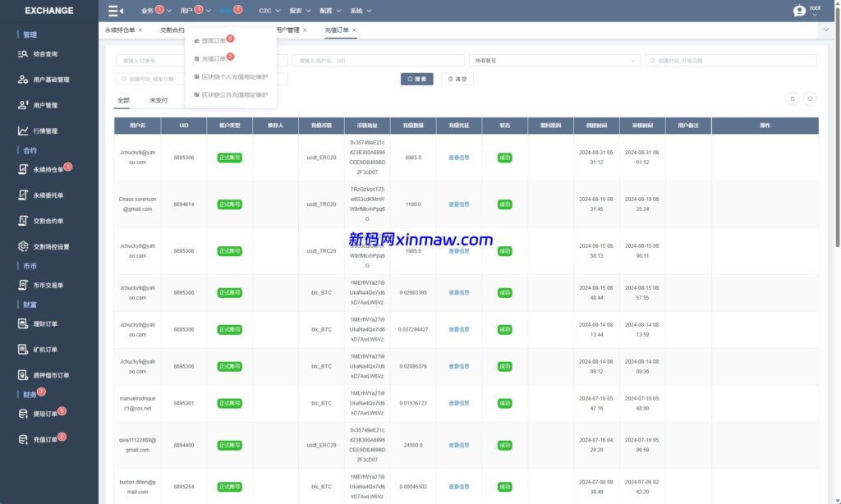Viewport: 841px width, 504px height.
Task: Click the 提现订单 database icon in sidebar
Action: pos(24,414)
